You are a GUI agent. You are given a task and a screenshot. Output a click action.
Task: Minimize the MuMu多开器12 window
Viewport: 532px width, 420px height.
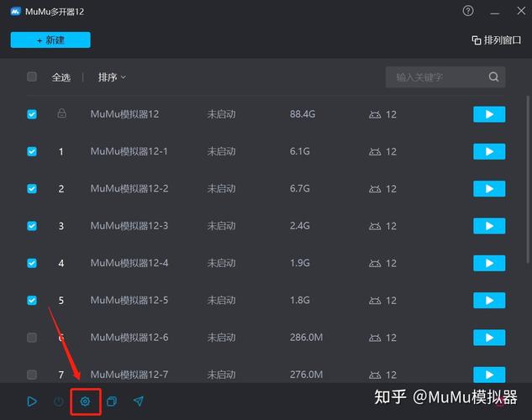point(495,12)
